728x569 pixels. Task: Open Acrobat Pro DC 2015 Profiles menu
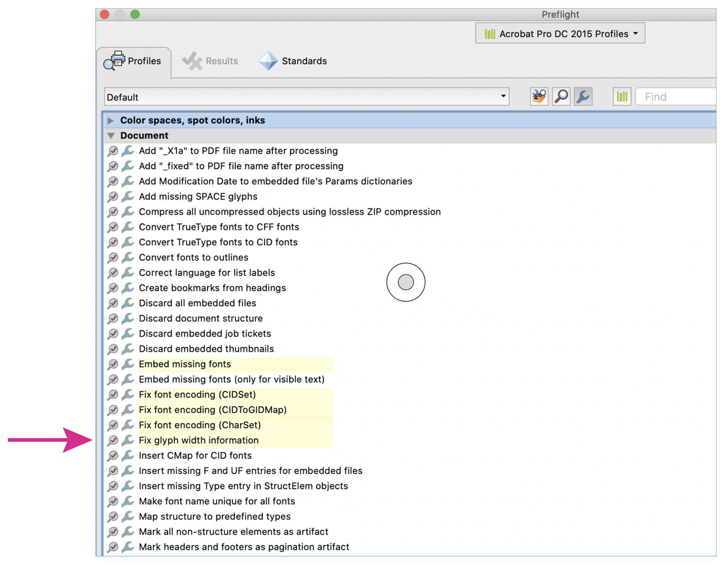560,34
